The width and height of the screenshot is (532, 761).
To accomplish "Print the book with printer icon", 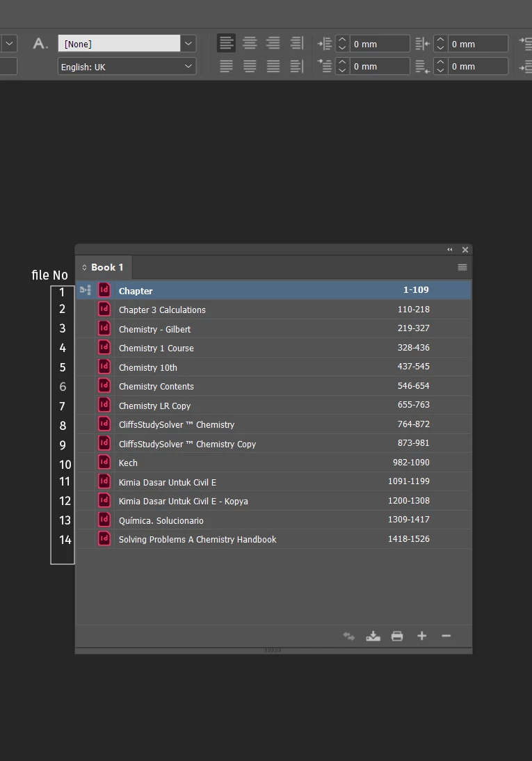I will pyautogui.click(x=397, y=636).
